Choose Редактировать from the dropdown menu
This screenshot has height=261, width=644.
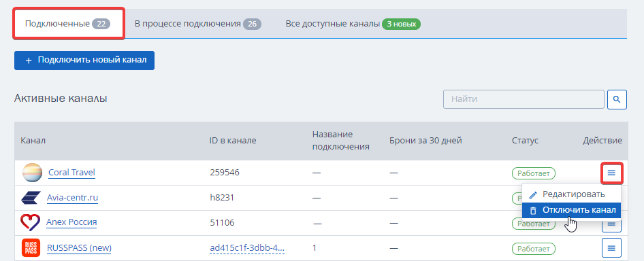pos(571,194)
